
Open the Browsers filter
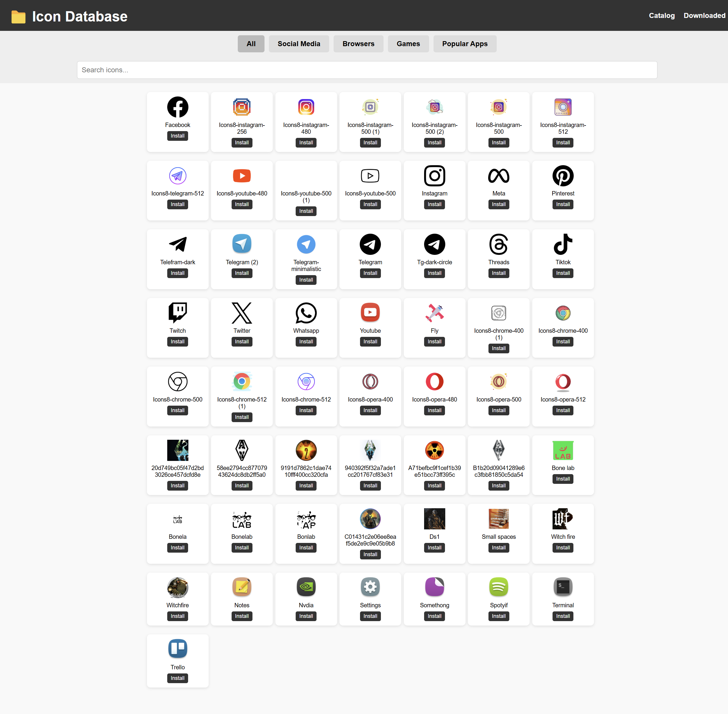(358, 44)
